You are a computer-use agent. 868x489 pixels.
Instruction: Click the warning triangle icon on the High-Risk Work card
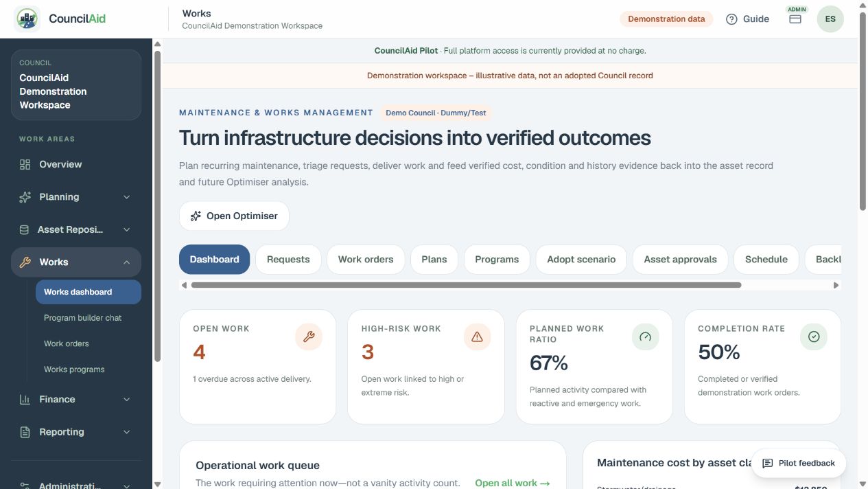[477, 337]
